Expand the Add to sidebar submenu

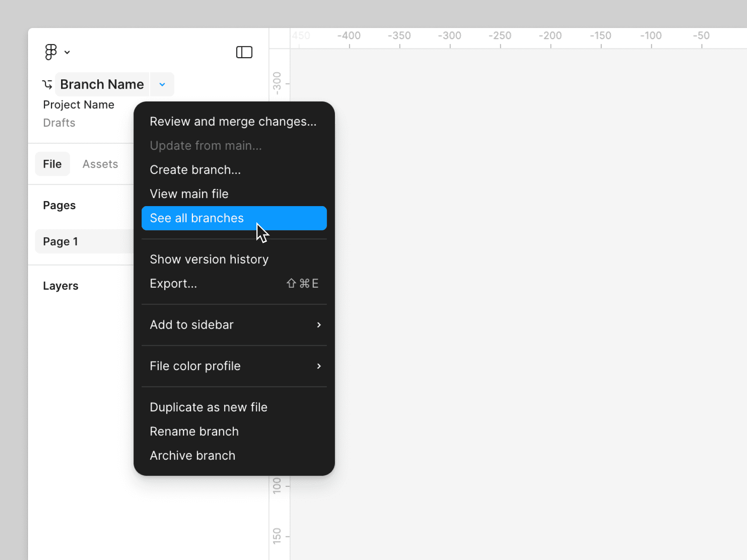pos(234,325)
